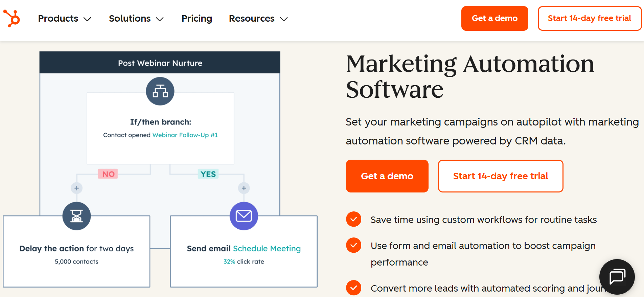This screenshot has width=644, height=297.
Task: Open the chat widget bubble
Action: [617, 277]
